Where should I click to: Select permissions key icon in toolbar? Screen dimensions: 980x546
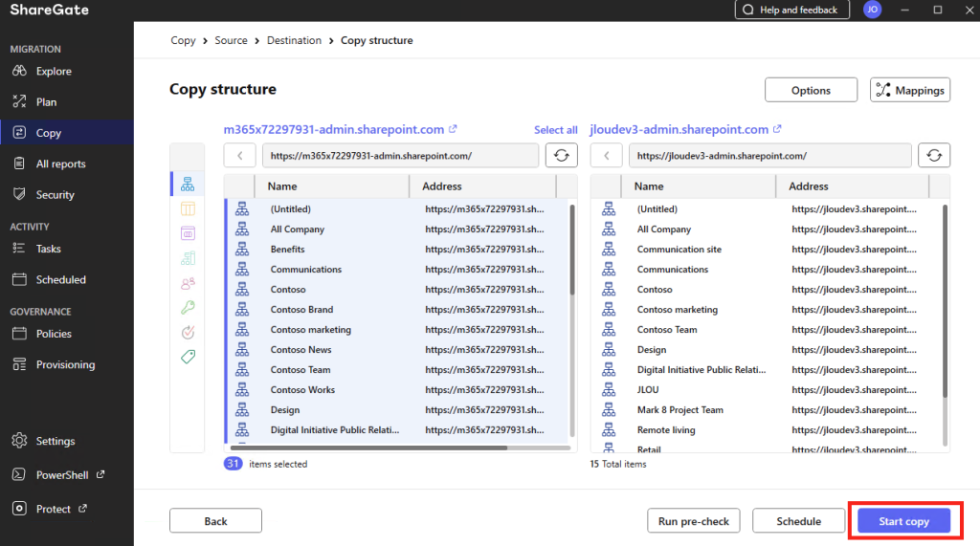(188, 307)
